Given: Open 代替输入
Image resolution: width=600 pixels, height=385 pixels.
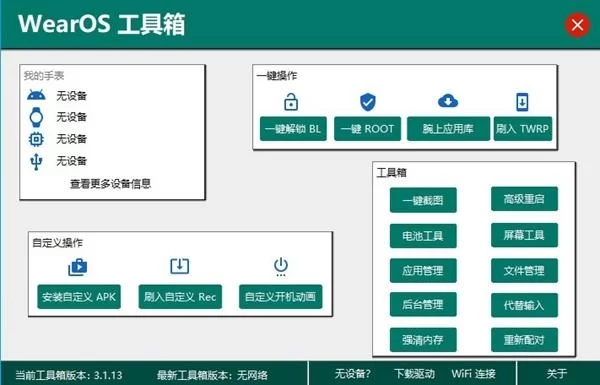Looking at the screenshot, I should [x=524, y=305].
